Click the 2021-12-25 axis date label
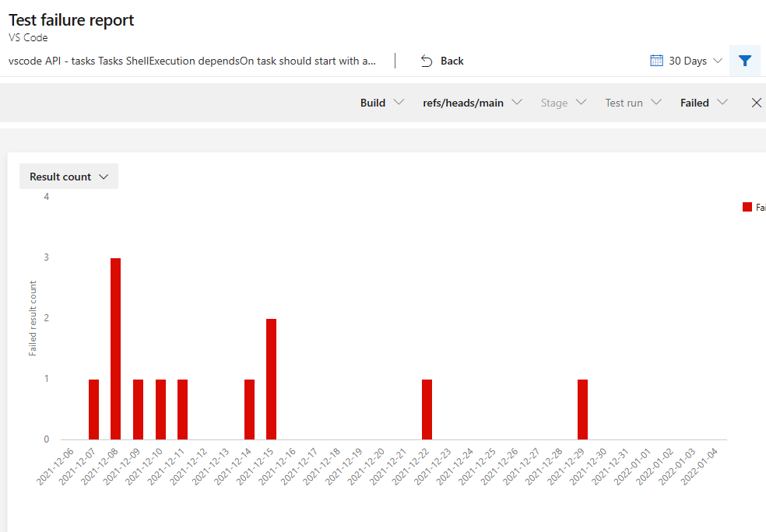 click(476, 467)
